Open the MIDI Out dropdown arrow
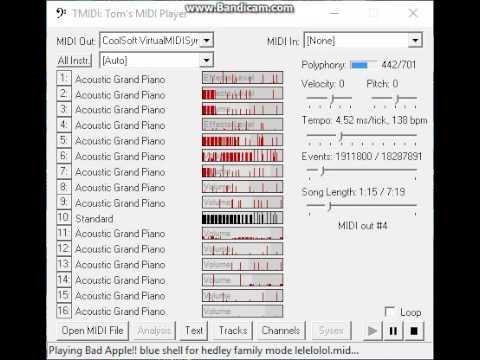The height and width of the screenshot is (360, 480). coord(207,41)
